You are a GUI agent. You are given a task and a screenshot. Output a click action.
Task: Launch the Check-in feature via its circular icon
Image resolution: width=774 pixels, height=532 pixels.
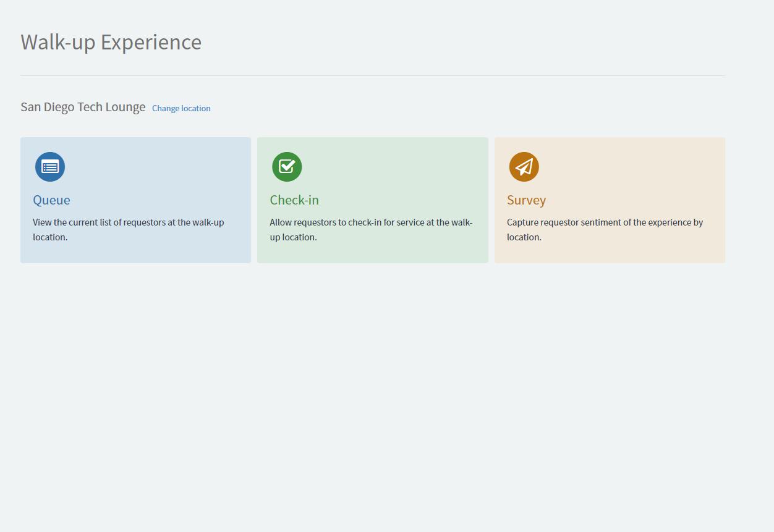point(287,167)
